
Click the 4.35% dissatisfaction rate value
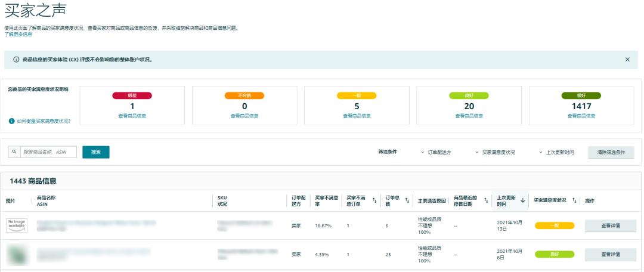(x=322, y=254)
